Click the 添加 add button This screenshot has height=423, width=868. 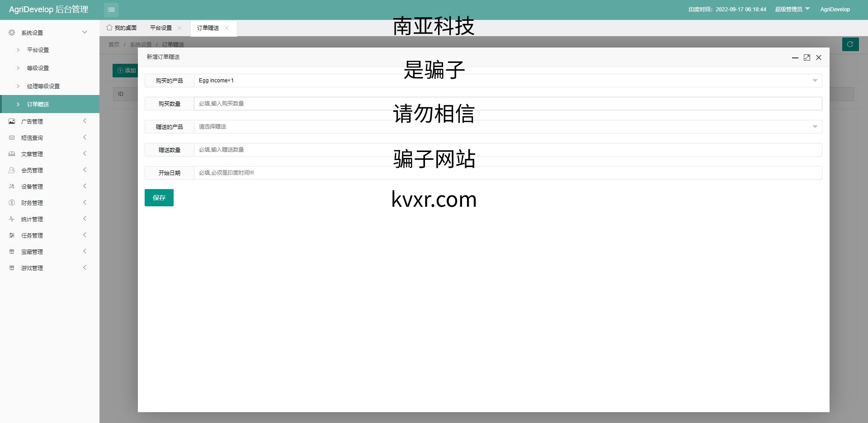click(126, 71)
